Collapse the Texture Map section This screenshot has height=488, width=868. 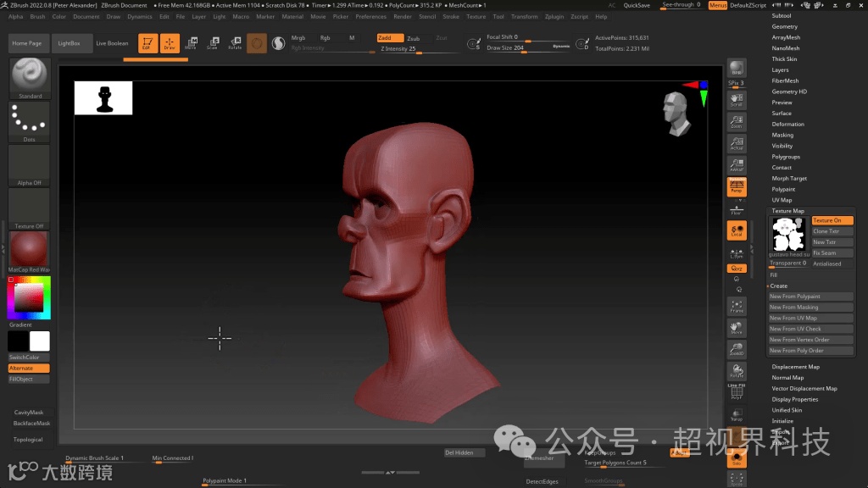787,211
